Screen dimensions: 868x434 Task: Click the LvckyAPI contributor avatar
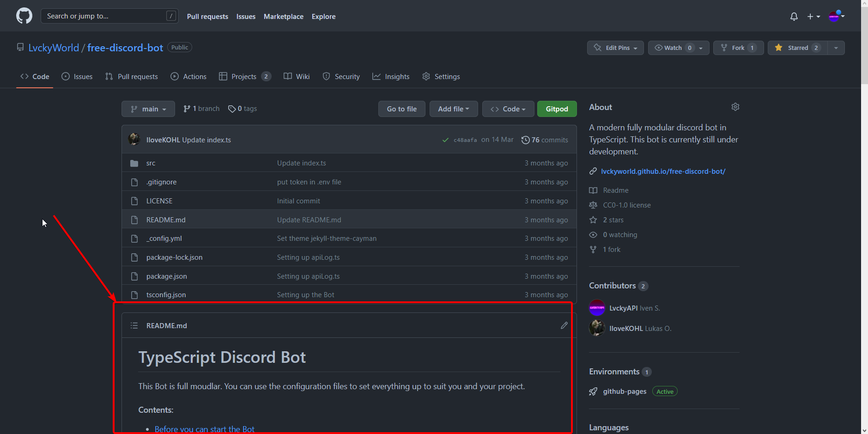coord(597,308)
